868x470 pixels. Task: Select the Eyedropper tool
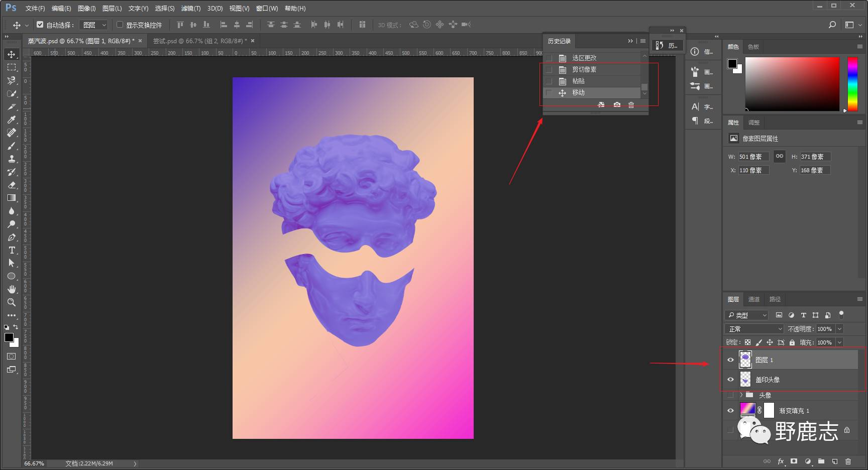[12, 120]
